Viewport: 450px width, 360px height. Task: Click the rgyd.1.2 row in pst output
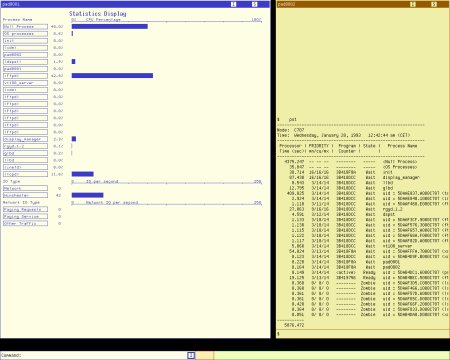(345, 209)
